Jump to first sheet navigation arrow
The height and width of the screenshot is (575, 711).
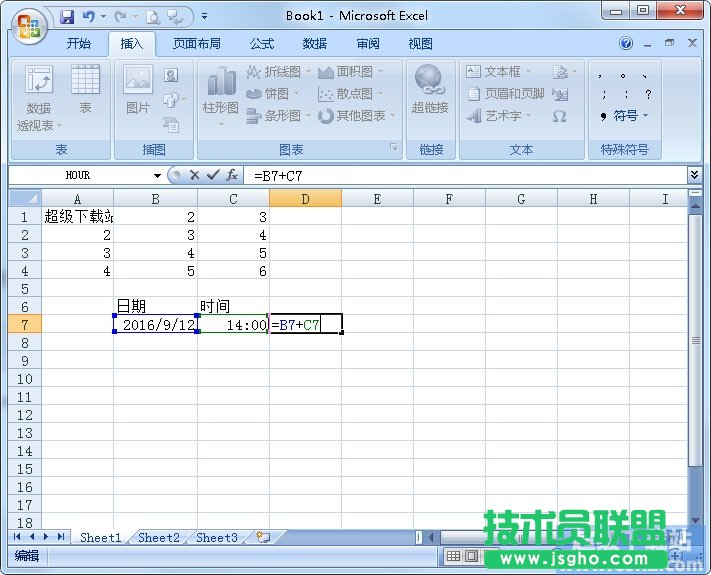point(18,537)
